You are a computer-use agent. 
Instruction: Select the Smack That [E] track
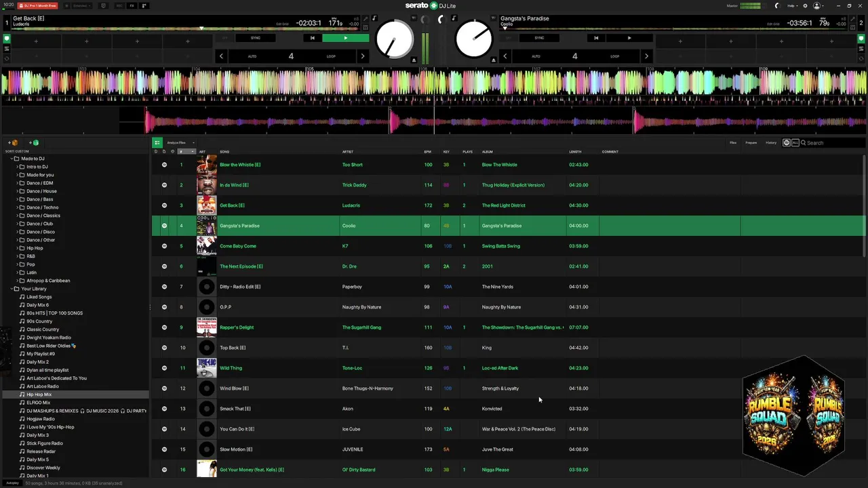(x=235, y=409)
